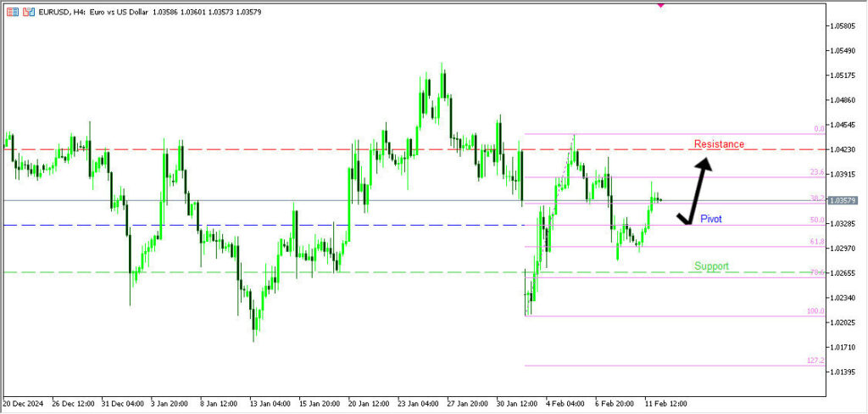The height and width of the screenshot is (414, 868).
Task: Select the green Support label
Action: [x=711, y=266]
